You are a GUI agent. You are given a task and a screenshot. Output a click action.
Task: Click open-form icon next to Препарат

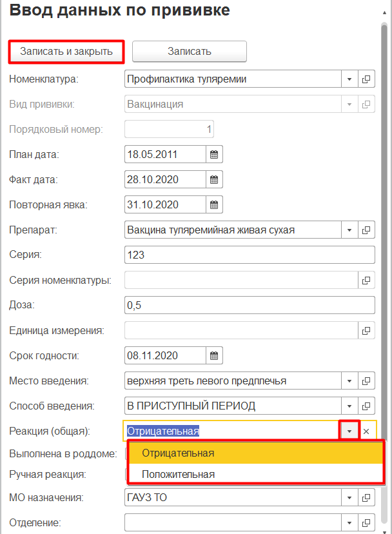pos(366,230)
